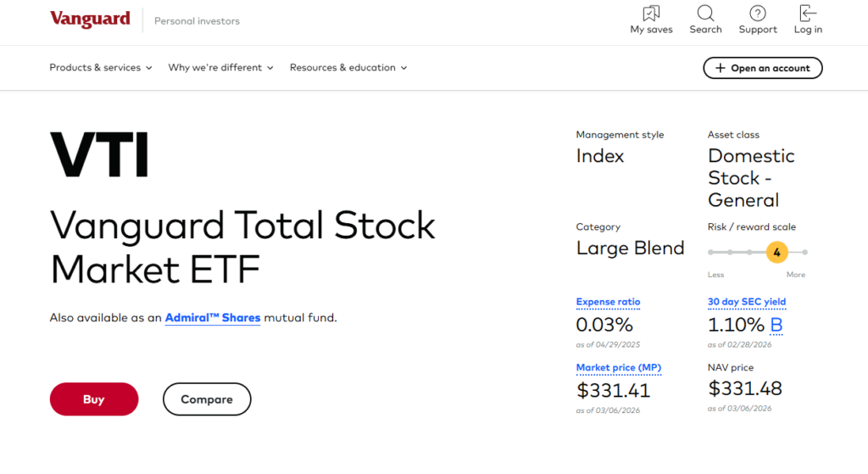Click the 'as of 02/28/2026' date
Screen dimensions: 868x474
[739, 344]
